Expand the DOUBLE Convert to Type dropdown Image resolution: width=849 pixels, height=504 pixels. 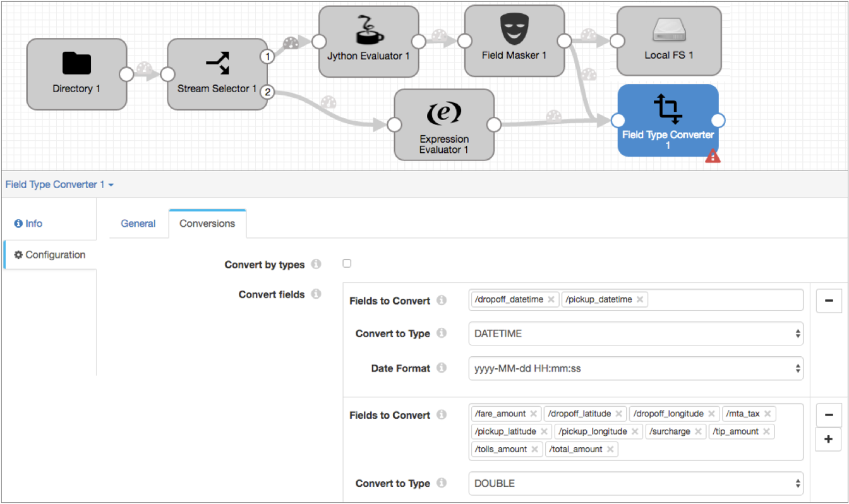(635, 483)
